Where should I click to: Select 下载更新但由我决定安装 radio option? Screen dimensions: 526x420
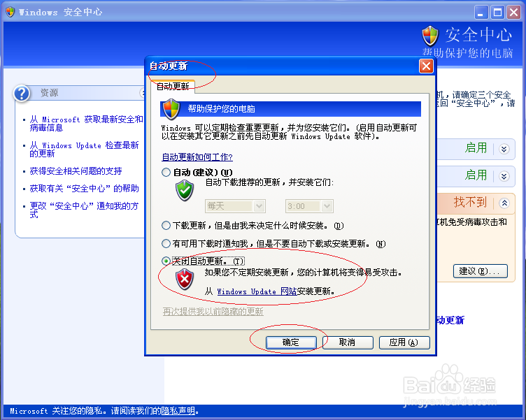166,226
